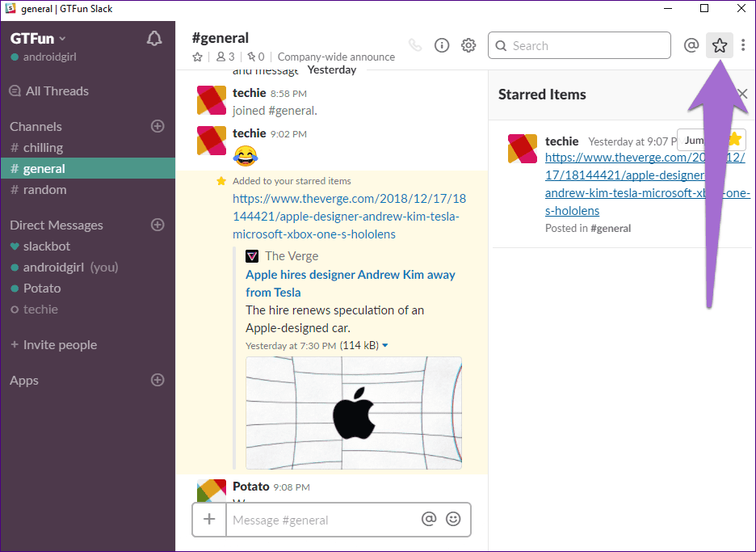Open theverge.com link in chat message
The width and height of the screenshot is (756, 552).
[x=349, y=216]
